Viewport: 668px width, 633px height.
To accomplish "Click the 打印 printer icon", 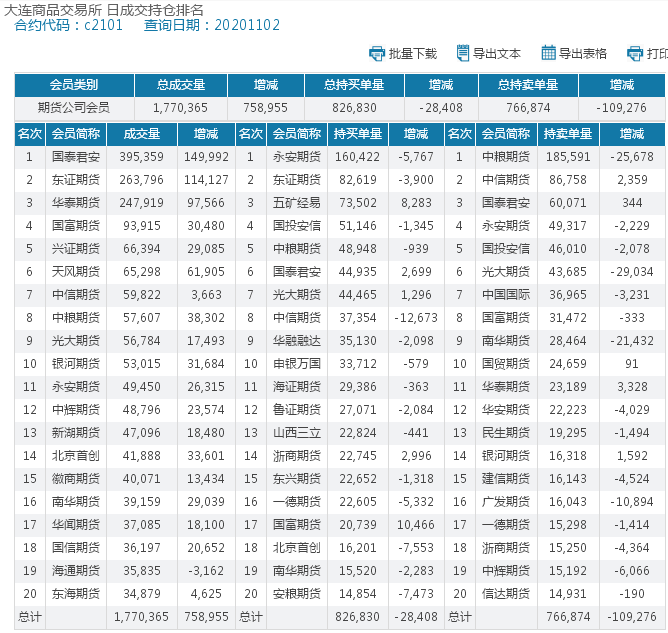I will pos(635,53).
